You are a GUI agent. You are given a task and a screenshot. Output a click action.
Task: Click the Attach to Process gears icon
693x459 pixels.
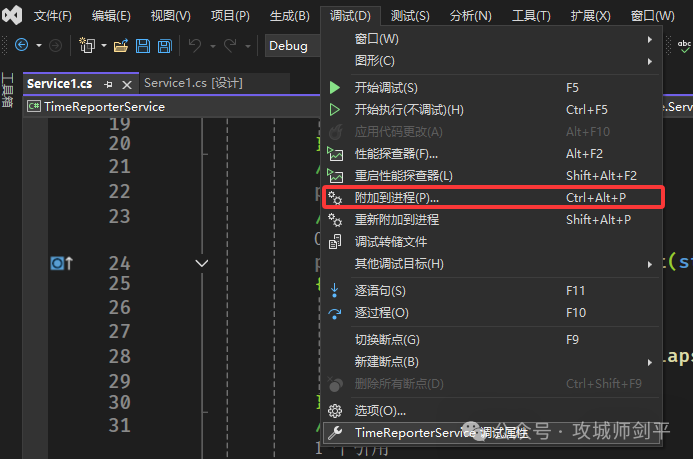point(335,197)
